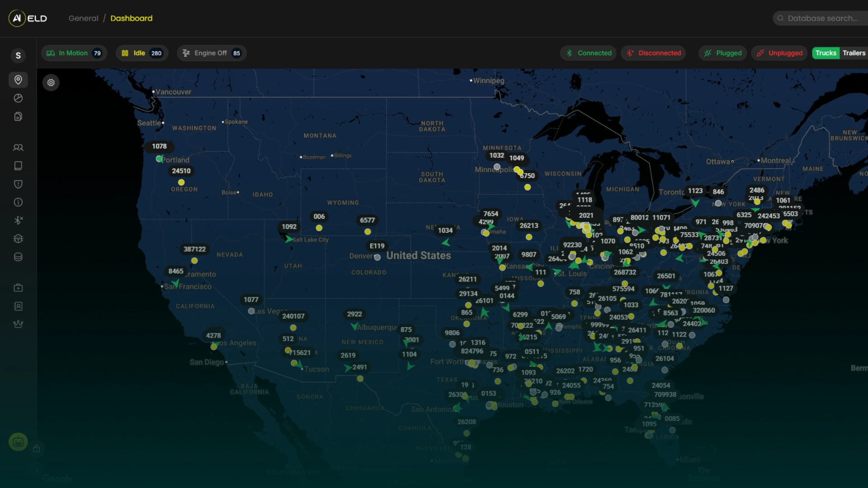Open the users section from sidebar

pos(18,148)
